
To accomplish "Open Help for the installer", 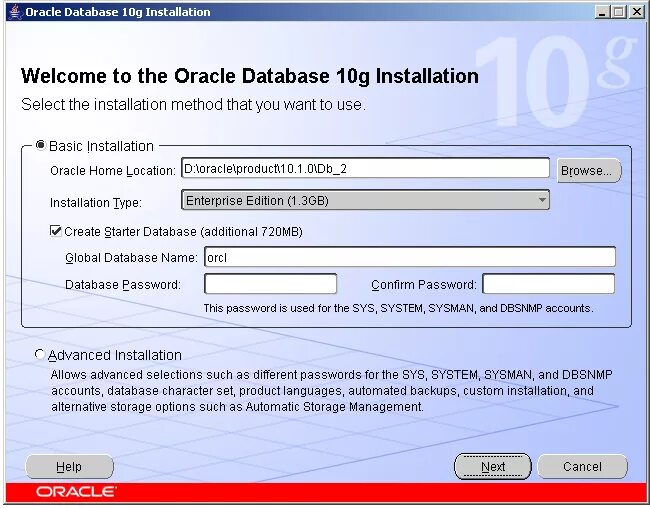I will point(69,467).
